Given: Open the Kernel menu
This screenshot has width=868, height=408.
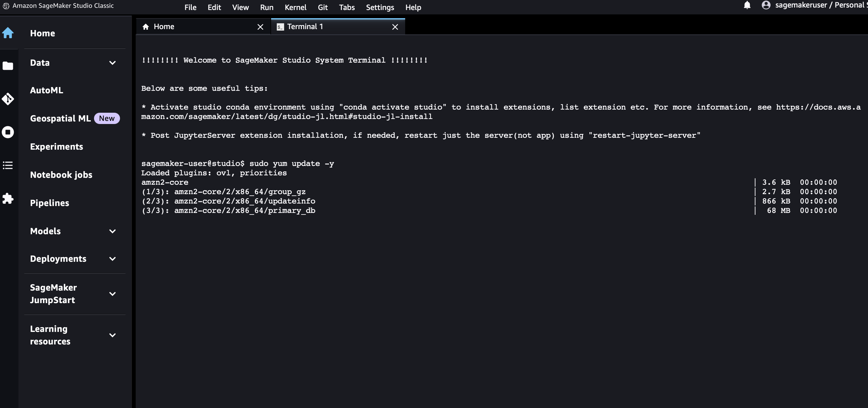Looking at the screenshot, I should point(295,8).
